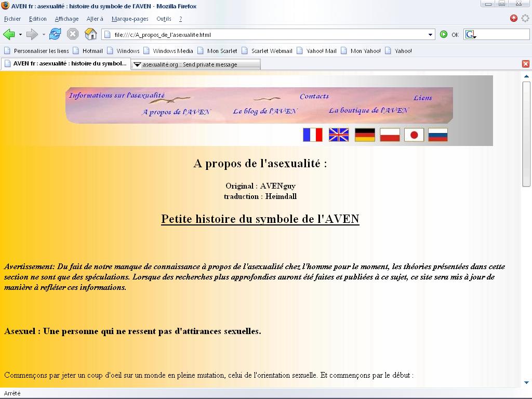Click La boutique de l'AVEN banner link
Screen dimensions: 532x399
point(369,110)
